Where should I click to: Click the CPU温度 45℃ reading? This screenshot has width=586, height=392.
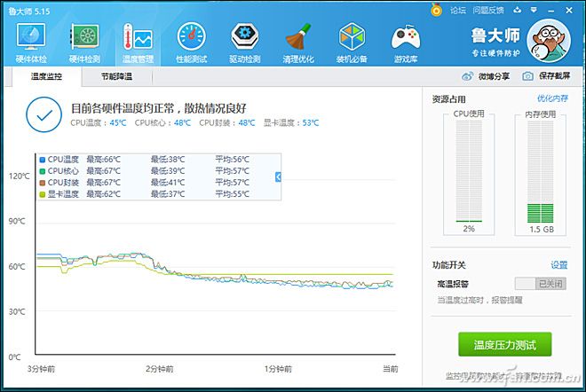[99, 122]
